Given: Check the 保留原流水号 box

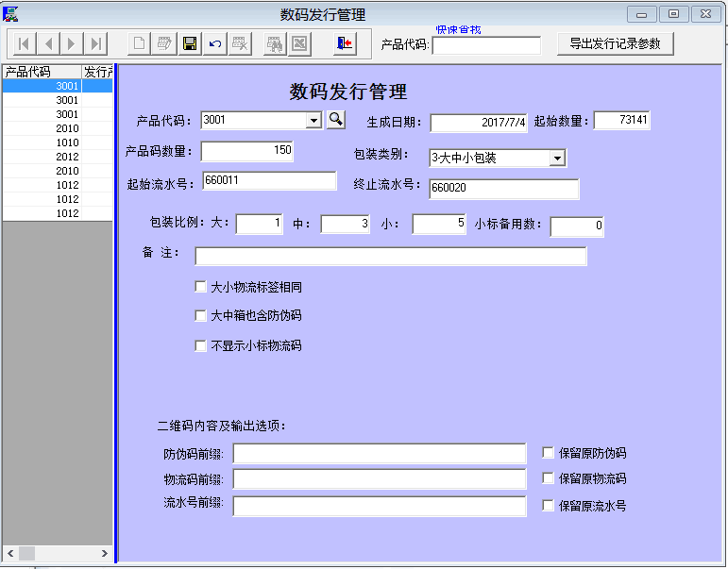Looking at the screenshot, I should pos(548,506).
